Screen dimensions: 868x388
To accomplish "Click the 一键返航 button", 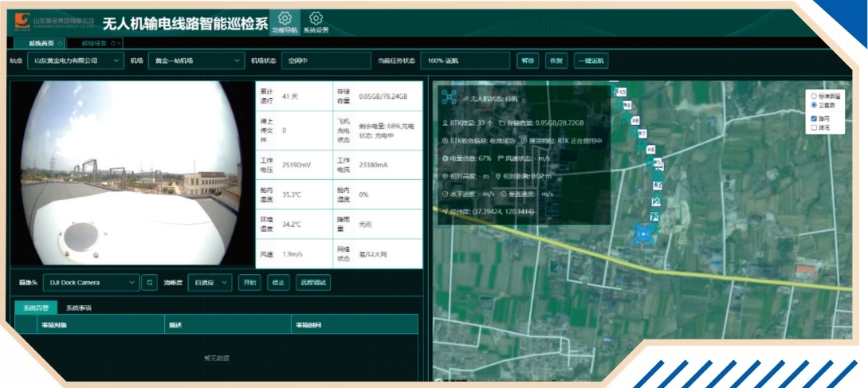I will click(x=591, y=61).
